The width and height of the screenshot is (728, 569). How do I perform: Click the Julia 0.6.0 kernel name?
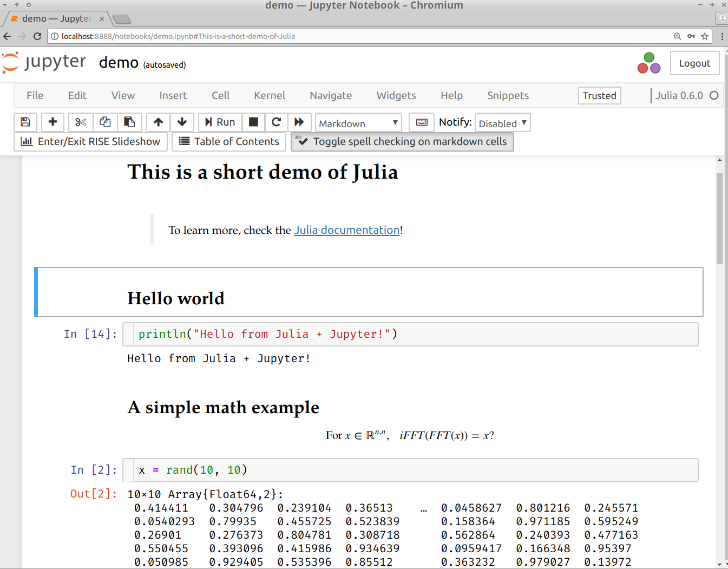coord(679,95)
